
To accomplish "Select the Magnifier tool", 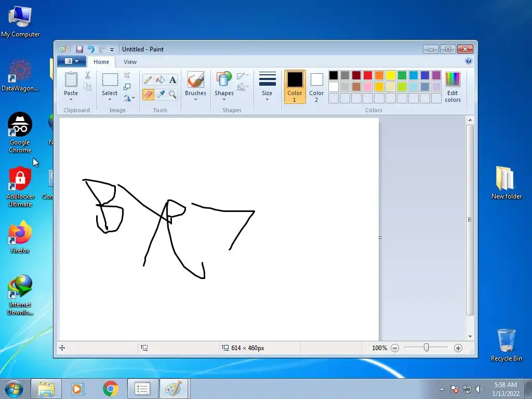I will click(172, 94).
